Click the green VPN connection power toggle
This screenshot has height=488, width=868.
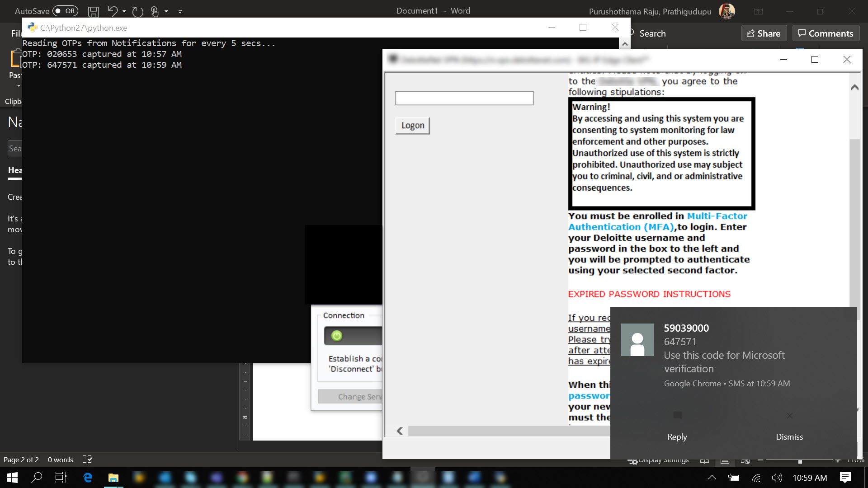pyautogui.click(x=337, y=336)
